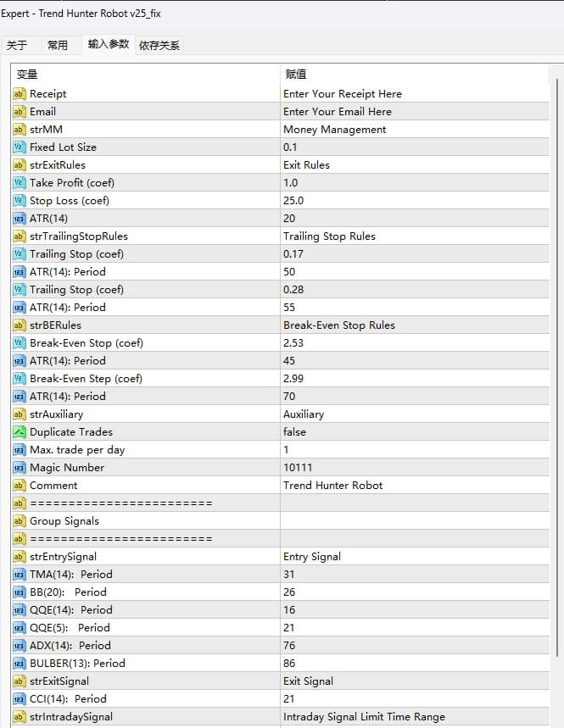The image size is (564, 728).
Task: Select the 输入参数 tab
Action: pyautogui.click(x=109, y=44)
